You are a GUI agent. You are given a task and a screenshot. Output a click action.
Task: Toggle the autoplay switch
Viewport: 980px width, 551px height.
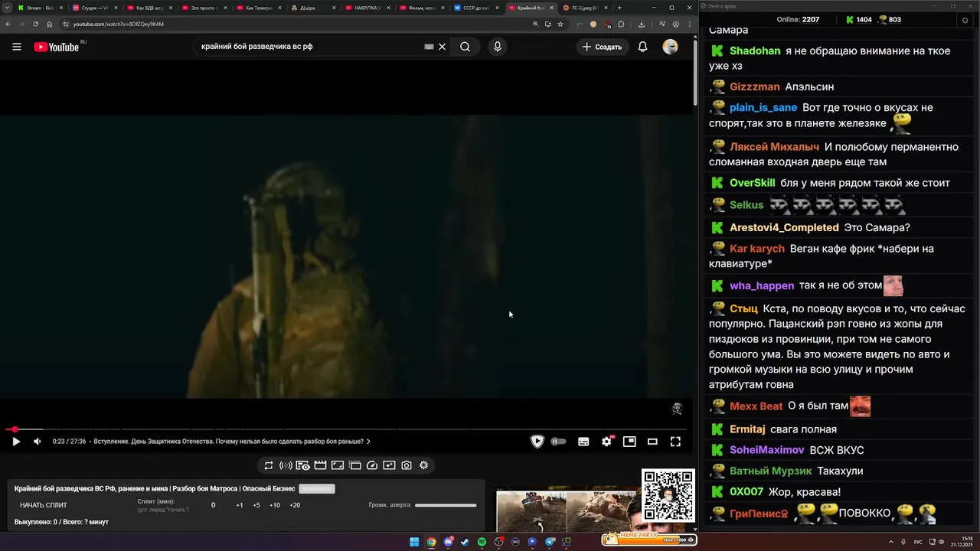point(559,442)
